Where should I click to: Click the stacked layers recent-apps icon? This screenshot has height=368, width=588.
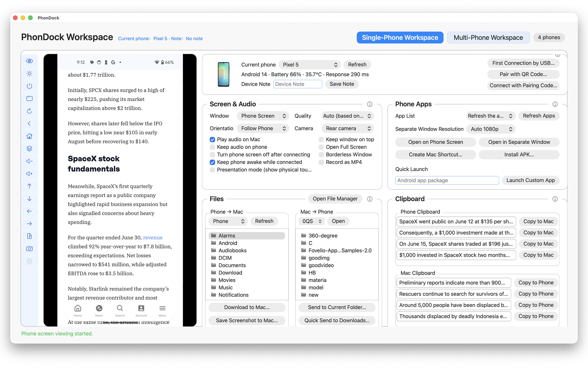pyautogui.click(x=29, y=149)
